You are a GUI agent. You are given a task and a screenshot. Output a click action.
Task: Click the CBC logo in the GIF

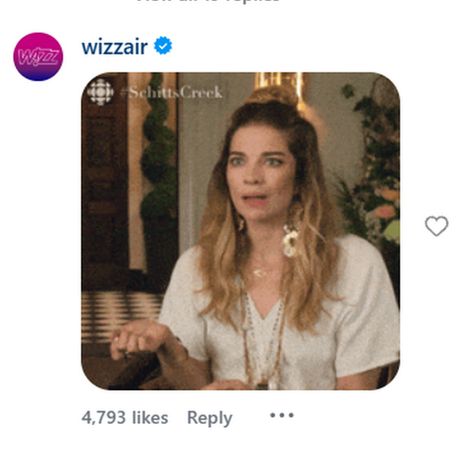100,91
